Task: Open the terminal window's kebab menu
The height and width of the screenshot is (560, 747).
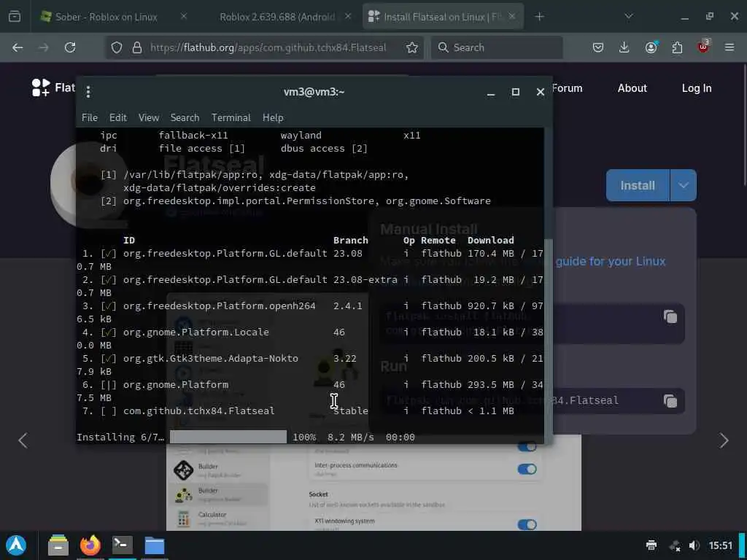Action: pos(88,91)
